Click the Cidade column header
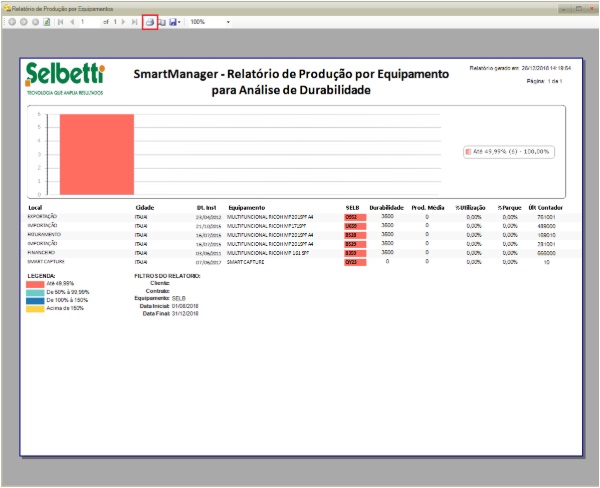This screenshot has width=600, height=488. point(145,208)
